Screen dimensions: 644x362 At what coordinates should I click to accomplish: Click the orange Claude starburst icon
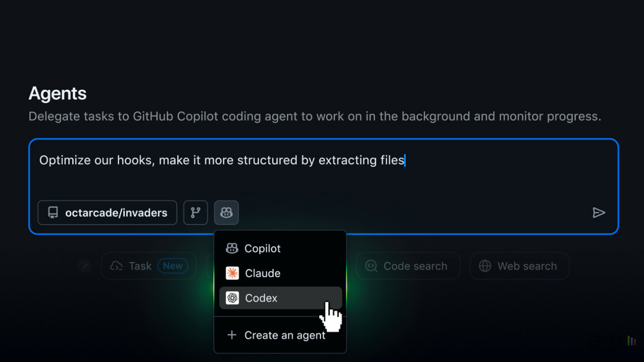pyautogui.click(x=232, y=273)
